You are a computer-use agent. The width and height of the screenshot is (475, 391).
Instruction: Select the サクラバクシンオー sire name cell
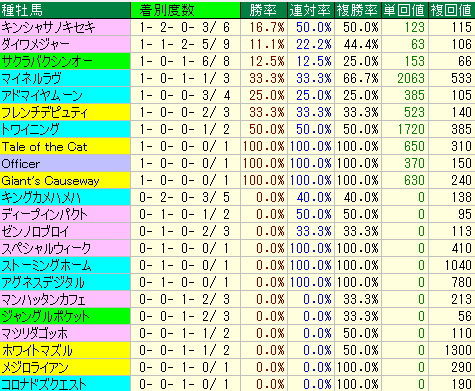[x=65, y=61]
